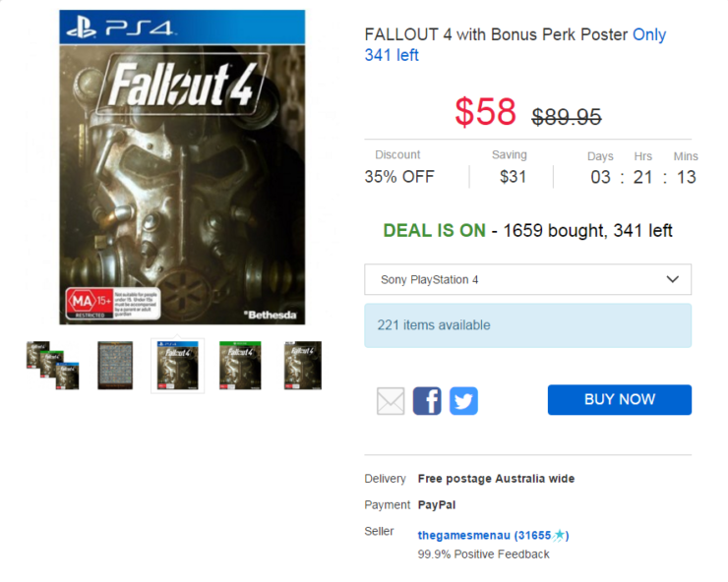Click the 221 items available notice
This screenshot has height=582, width=728.
(527, 325)
